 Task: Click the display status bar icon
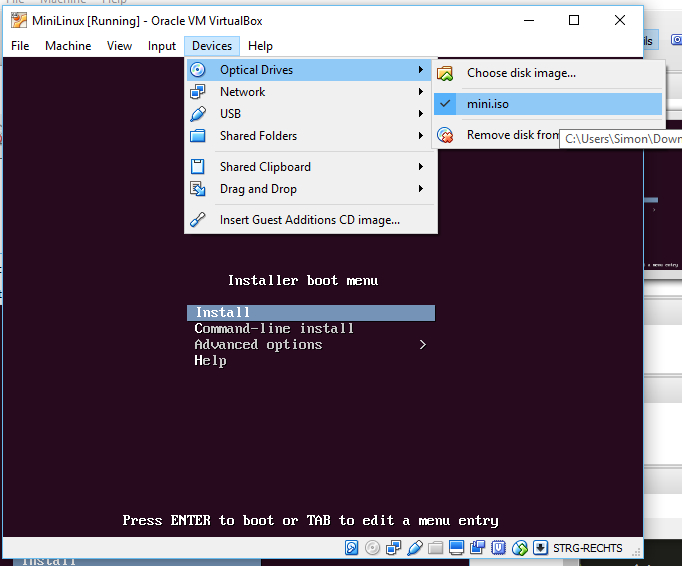pos(456,548)
